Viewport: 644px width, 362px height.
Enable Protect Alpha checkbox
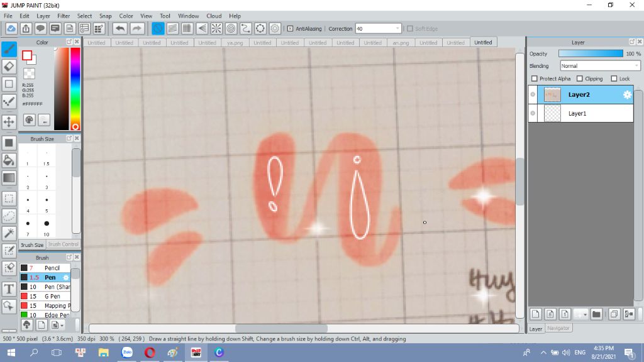point(535,79)
